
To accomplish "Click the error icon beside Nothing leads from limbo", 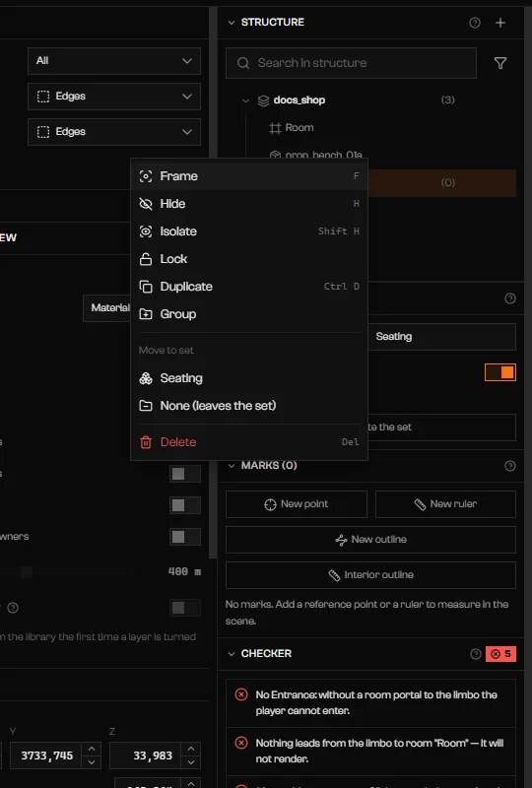I will pyautogui.click(x=241, y=743).
